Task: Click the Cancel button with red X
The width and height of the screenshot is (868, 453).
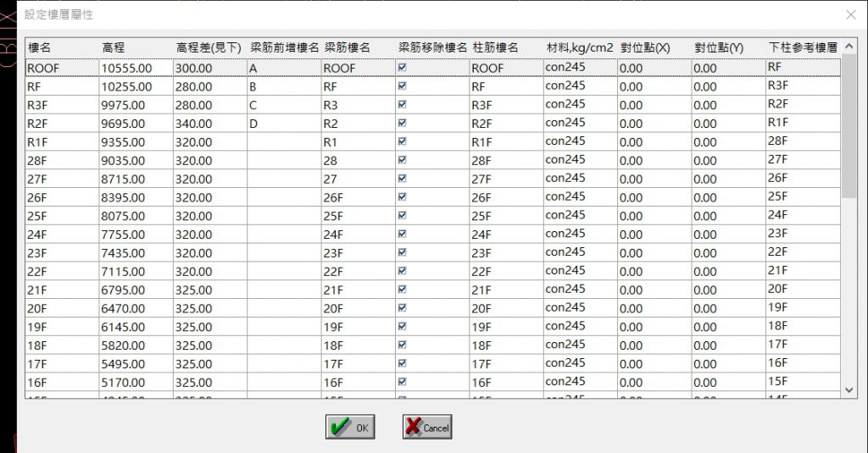Action: pyautogui.click(x=427, y=427)
